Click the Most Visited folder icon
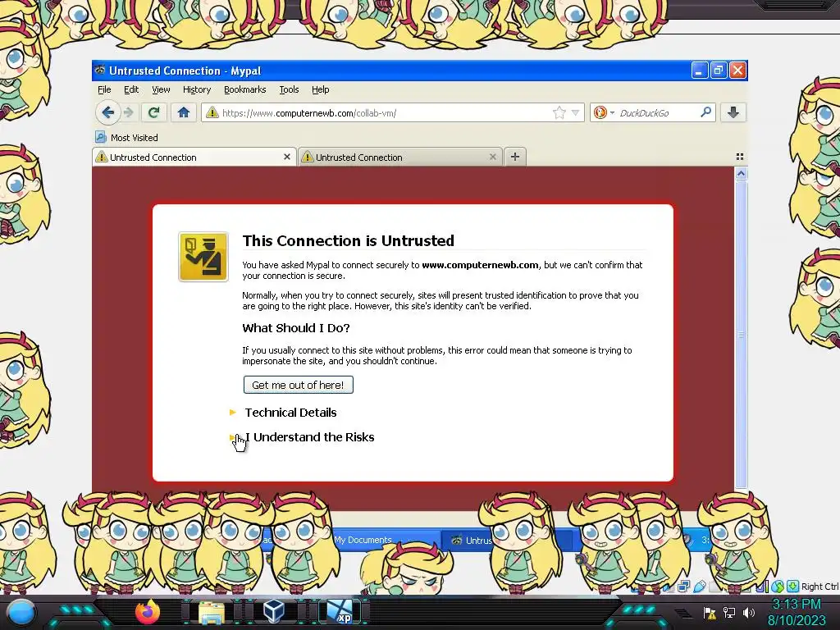This screenshot has width=840, height=630. (101, 137)
